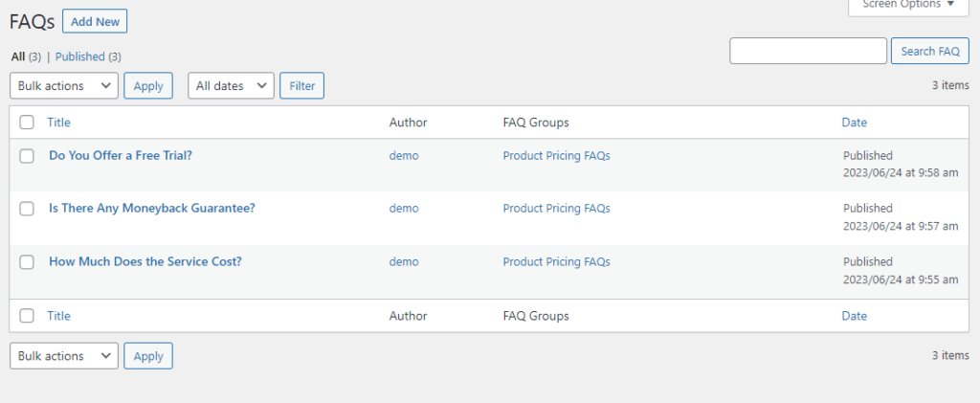Viewport: 980px width, 403px height.
Task: Open the bottom Bulk actions dropdown
Action: click(x=64, y=355)
